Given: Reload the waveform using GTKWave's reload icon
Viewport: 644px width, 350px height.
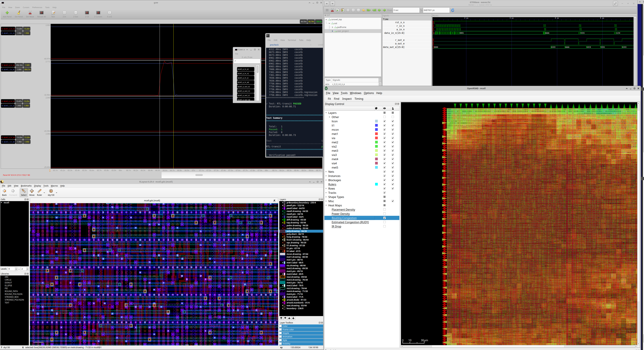Looking at the screenshot, I should click(x=453, y=10).
